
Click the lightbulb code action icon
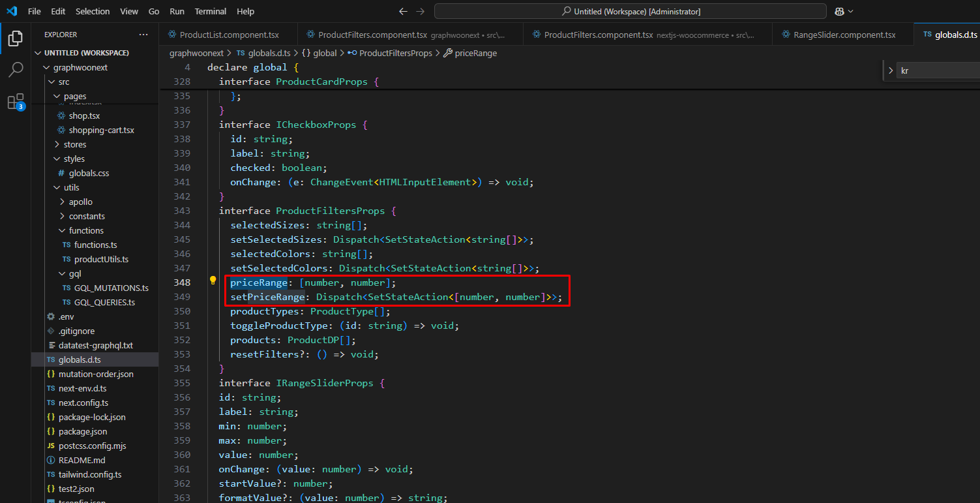tap(213, 281)
